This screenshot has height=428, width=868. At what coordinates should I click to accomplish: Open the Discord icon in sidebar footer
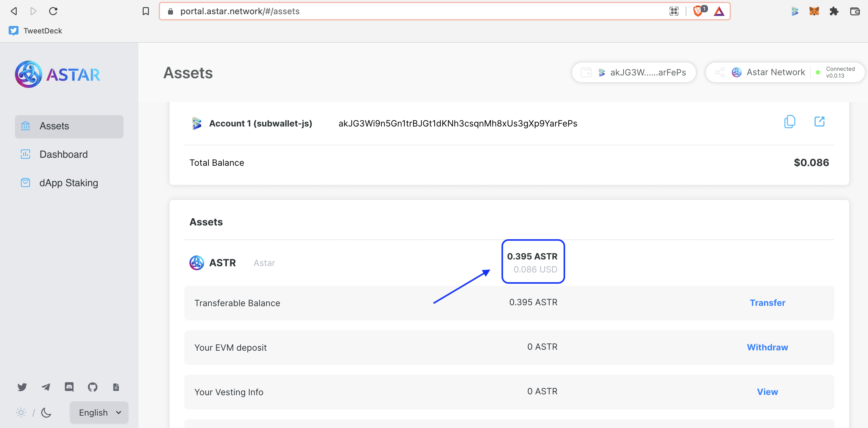(x=69, y=387)
